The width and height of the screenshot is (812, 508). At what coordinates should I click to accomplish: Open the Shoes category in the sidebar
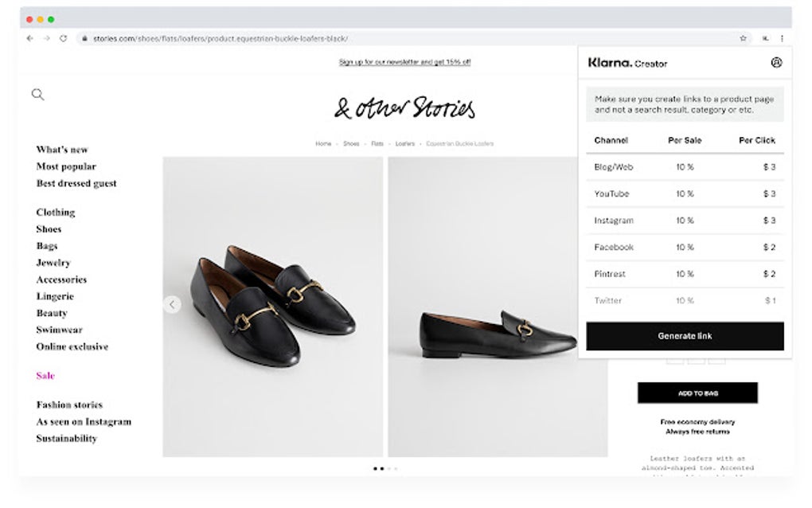click(49, 229)
